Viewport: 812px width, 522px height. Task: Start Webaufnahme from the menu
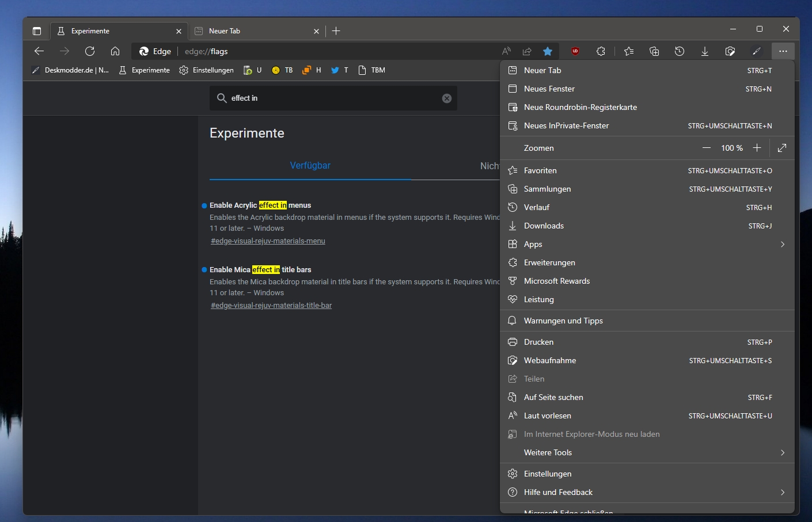tap(647, 360)
